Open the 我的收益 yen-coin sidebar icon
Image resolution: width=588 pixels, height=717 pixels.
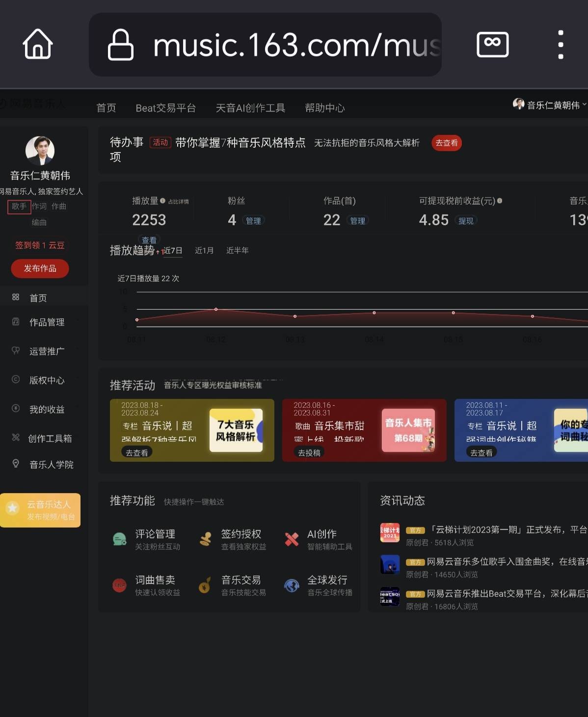point(16,409)
